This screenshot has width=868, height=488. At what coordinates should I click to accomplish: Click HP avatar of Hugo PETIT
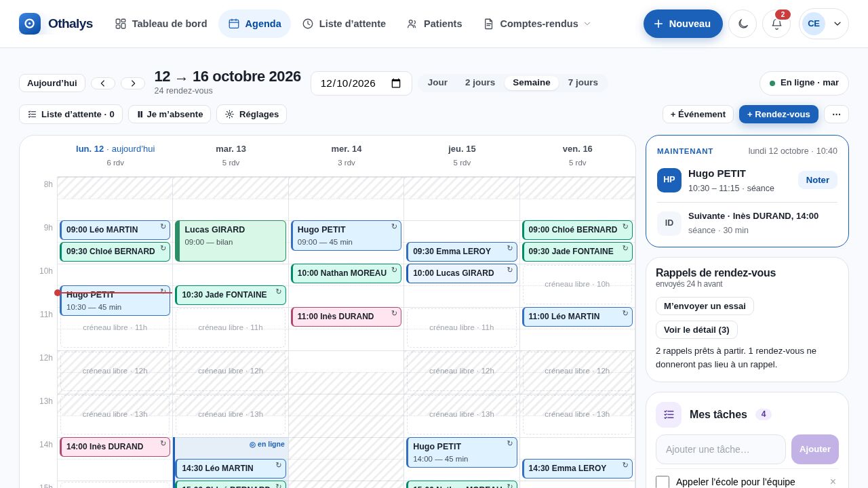[669, 180]
